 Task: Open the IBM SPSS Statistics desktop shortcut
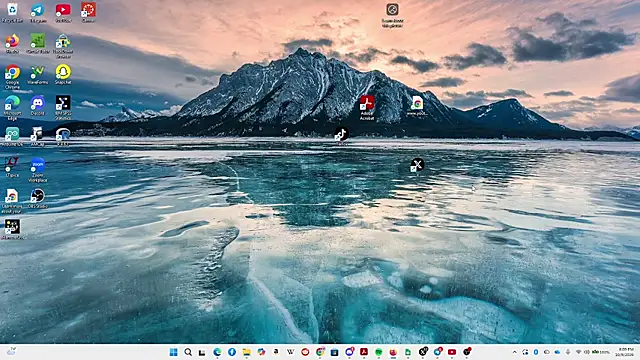point(63,107)
